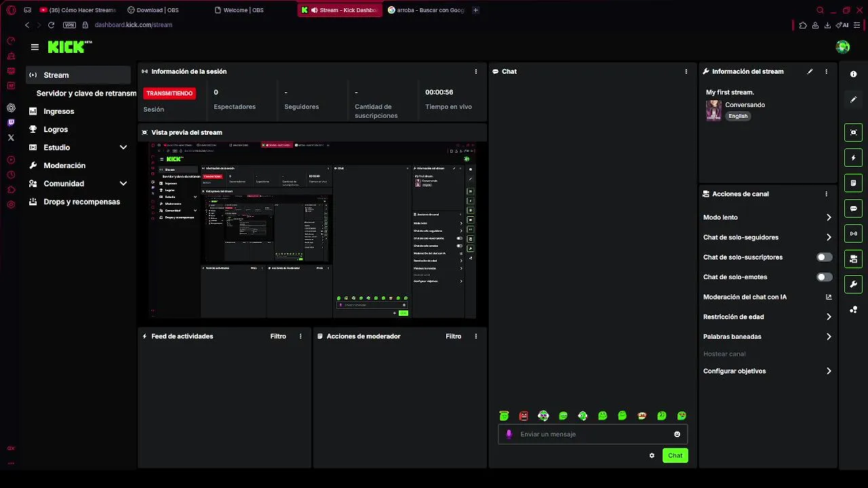Click the address bar URL
The width and height of the screenshot is (868, 488).
click(134, 25)
